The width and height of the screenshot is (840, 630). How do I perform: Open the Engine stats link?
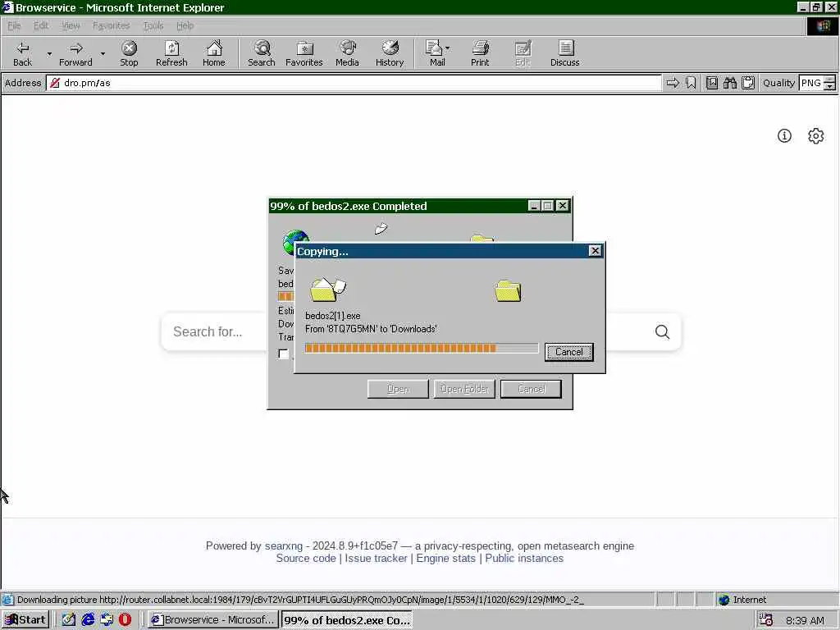(445, 558)
